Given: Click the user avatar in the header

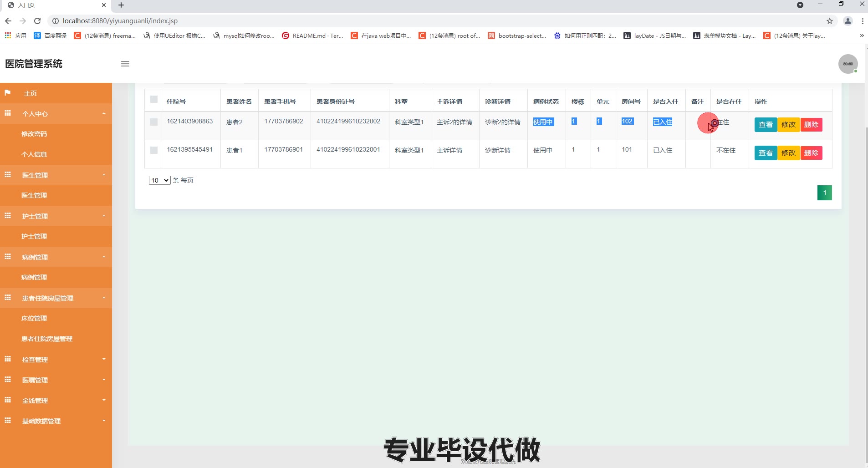Looking at the screenshot, I should (848, 64).
